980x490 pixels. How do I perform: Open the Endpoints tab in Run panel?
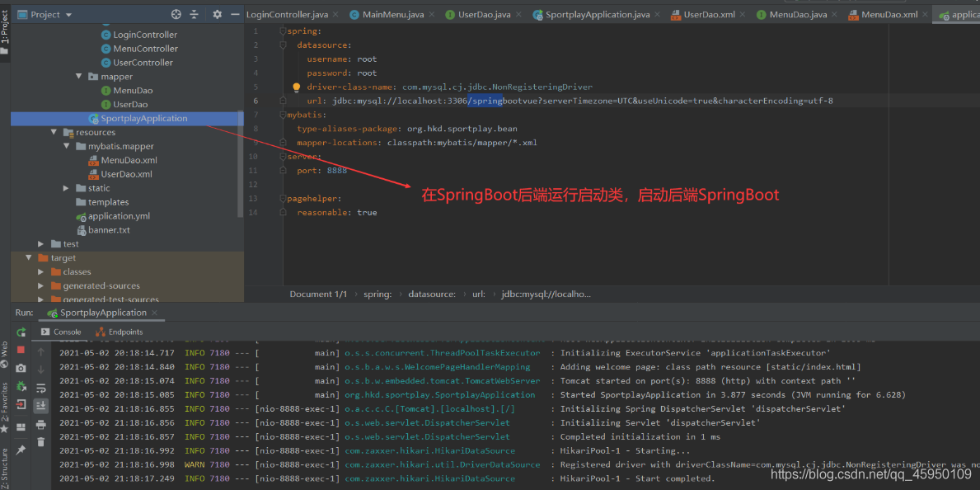[x=120, y=332]
